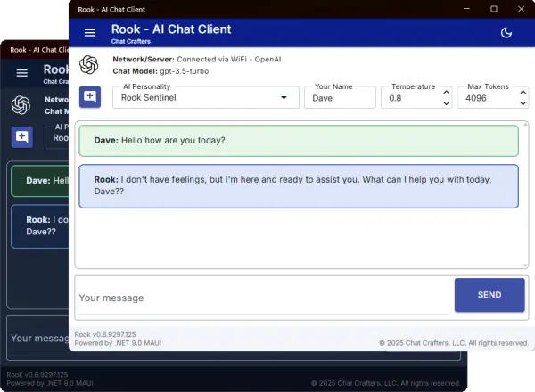Click the dark window's title bar
The width and height of the screenshot is (535, 392).
tap(35, 50)
